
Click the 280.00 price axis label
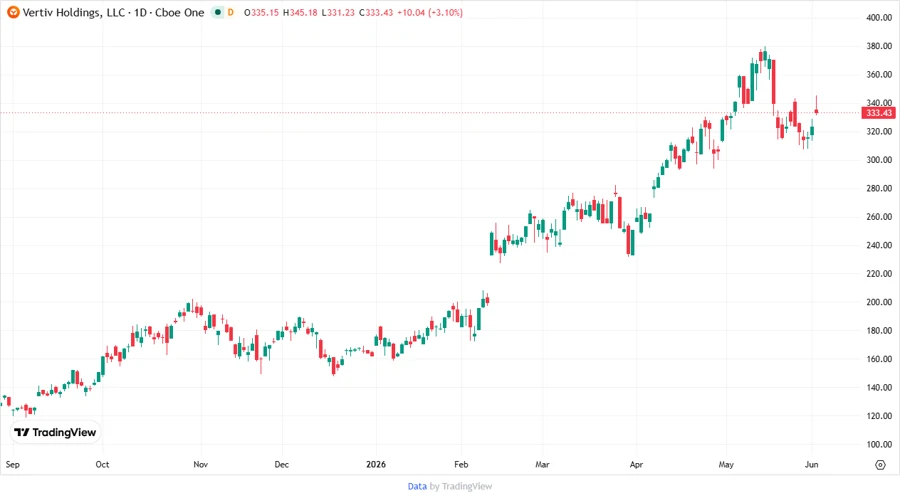click(879, 188)
